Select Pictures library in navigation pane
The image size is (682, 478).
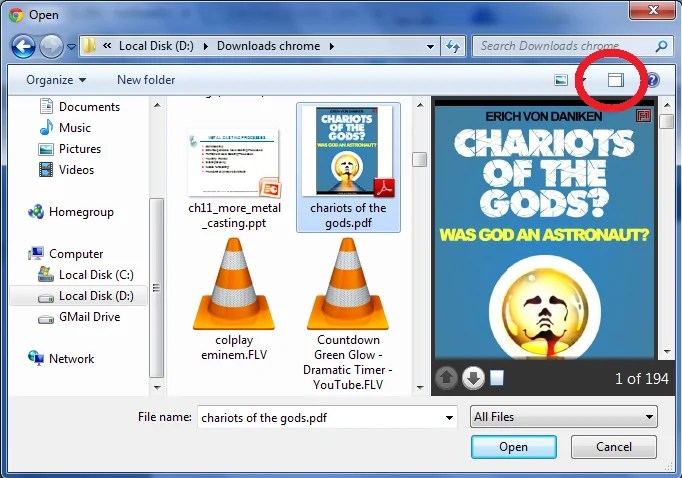[70, 149]
